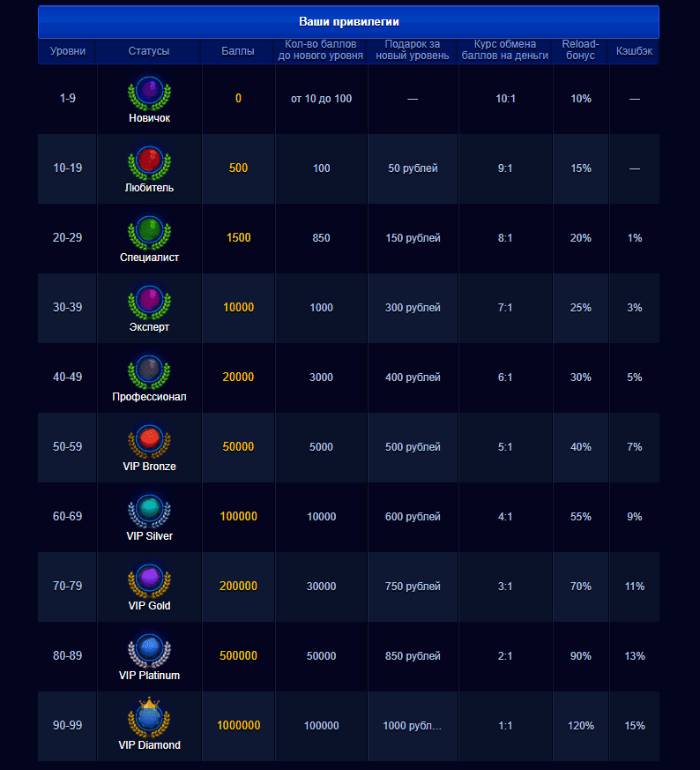The height and width of the screenshot is (770, 700).
Task: Select the 90-99 level range cell
Action: click(68, 726)
